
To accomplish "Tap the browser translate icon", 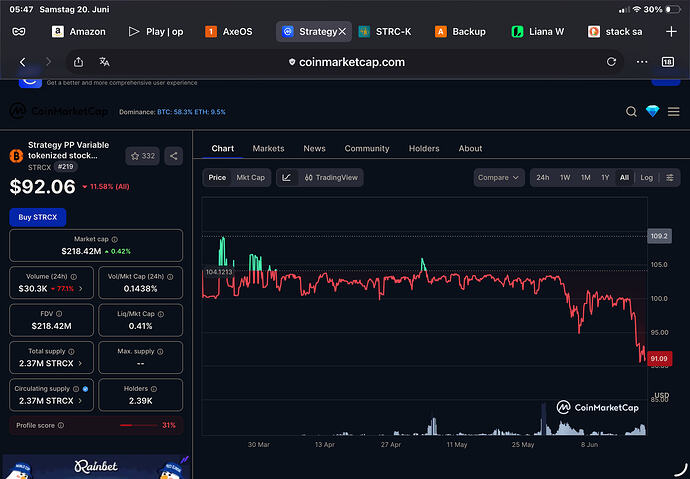I will point(104,62).
